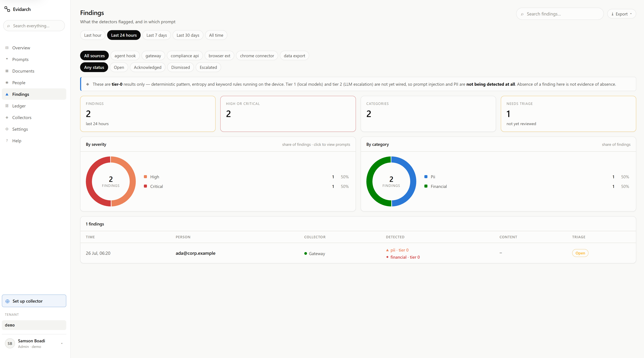Click the Prompts quote icon
Viewport: 644px width, 358px height.
[7, 59]
